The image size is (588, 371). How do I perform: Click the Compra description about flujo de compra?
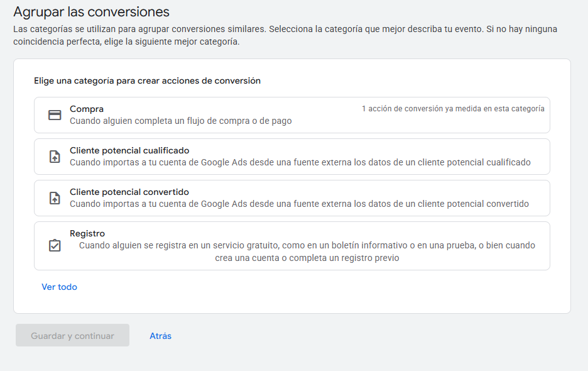click(181, 121)
